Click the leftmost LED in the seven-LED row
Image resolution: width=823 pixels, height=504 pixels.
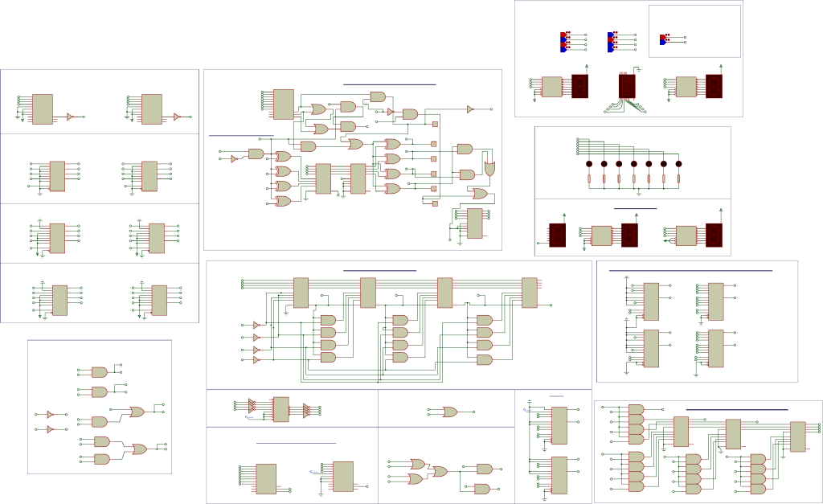[589, 164]
